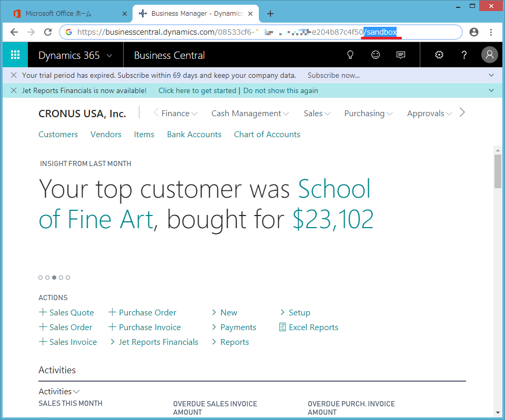Expand the Setup action group
This screenshot has width=505, height=420.
295,313
